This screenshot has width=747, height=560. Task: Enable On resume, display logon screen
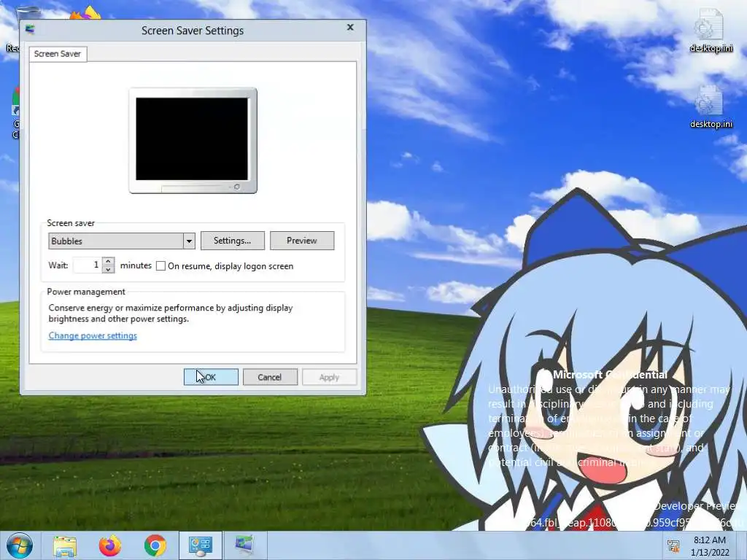pos(161,266)
